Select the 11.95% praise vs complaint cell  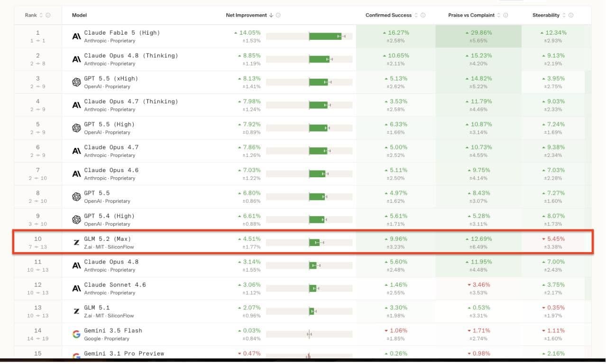478,265
